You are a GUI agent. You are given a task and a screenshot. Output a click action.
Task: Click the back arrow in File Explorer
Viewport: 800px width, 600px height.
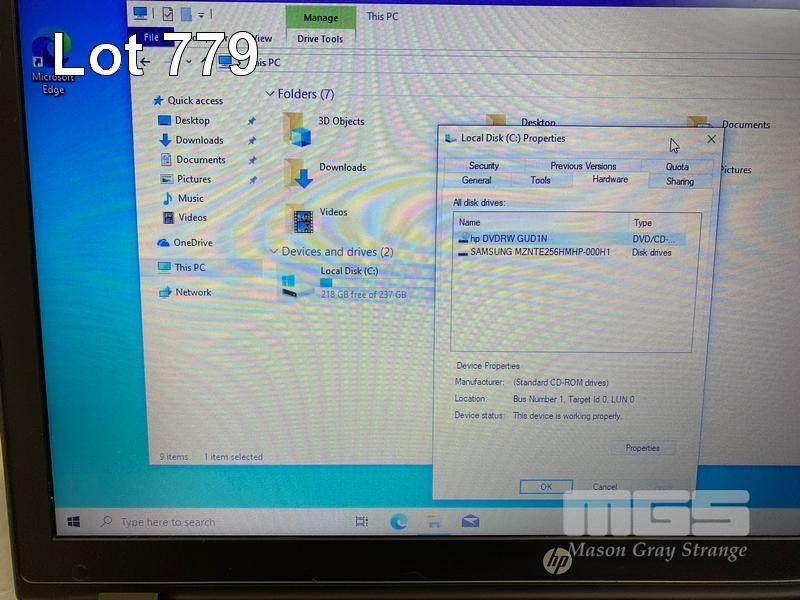pos(145,62)
